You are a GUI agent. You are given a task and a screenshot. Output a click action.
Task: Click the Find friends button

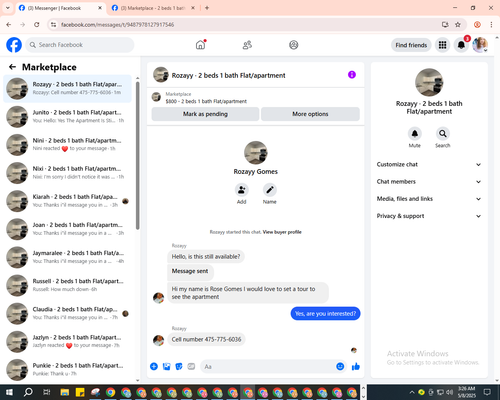pyautogui.click(x=411, y=45)
